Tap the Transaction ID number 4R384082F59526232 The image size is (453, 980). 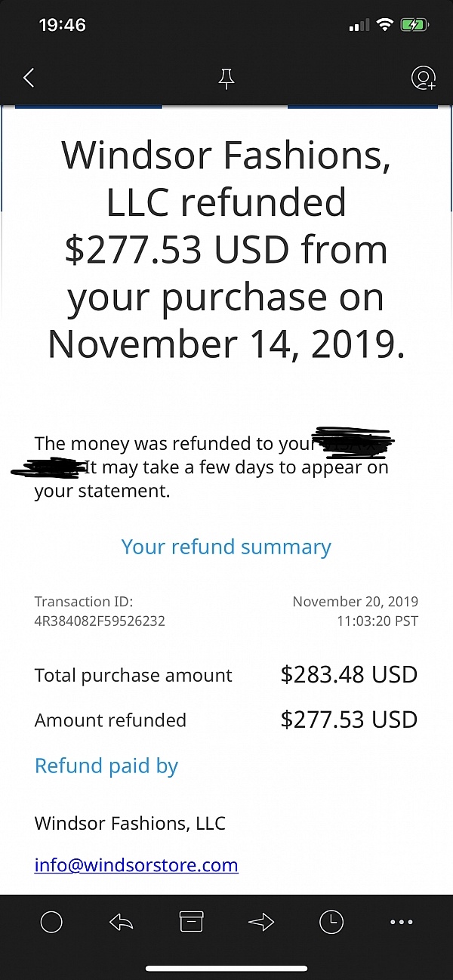(100, 621)
